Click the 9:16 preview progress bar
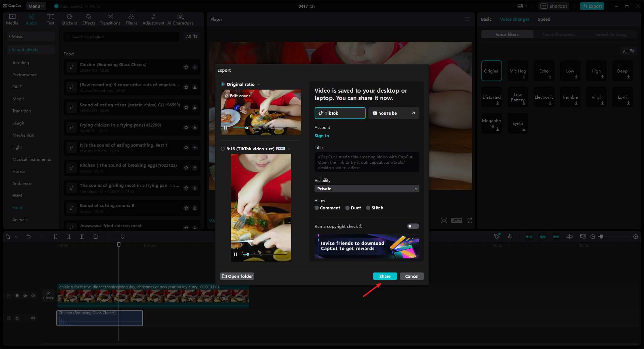Viewport: 644px width, 349px height. click(265, 254)
